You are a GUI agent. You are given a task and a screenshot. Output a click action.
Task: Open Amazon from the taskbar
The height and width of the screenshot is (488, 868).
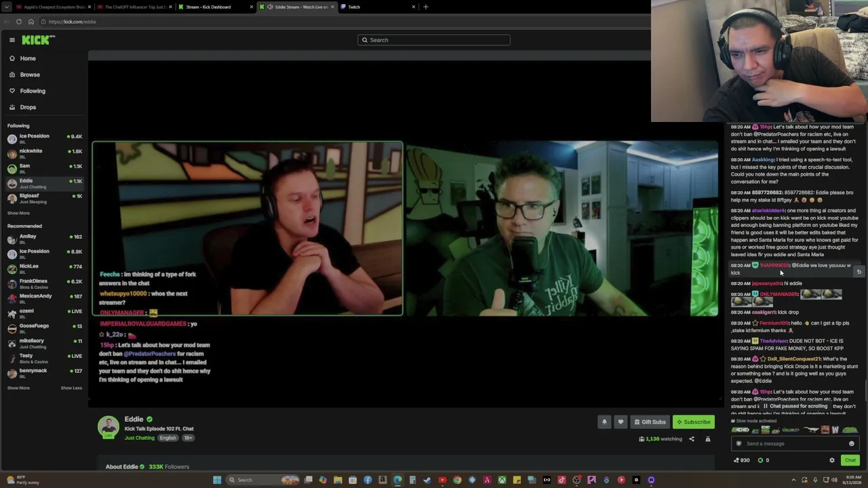[382, 480]
